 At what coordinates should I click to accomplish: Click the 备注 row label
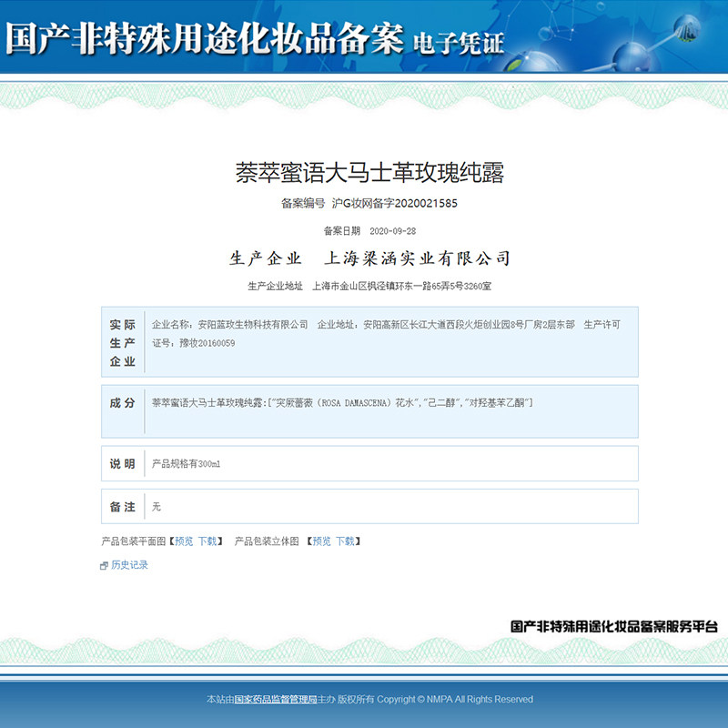point(123,507)
